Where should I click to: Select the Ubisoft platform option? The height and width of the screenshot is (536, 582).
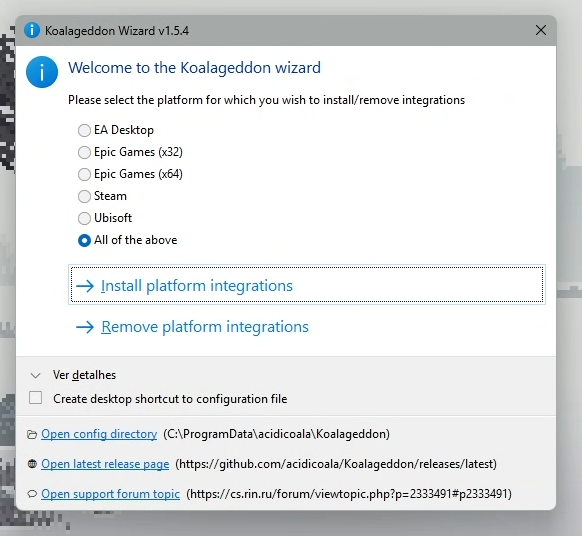(84, 218)
